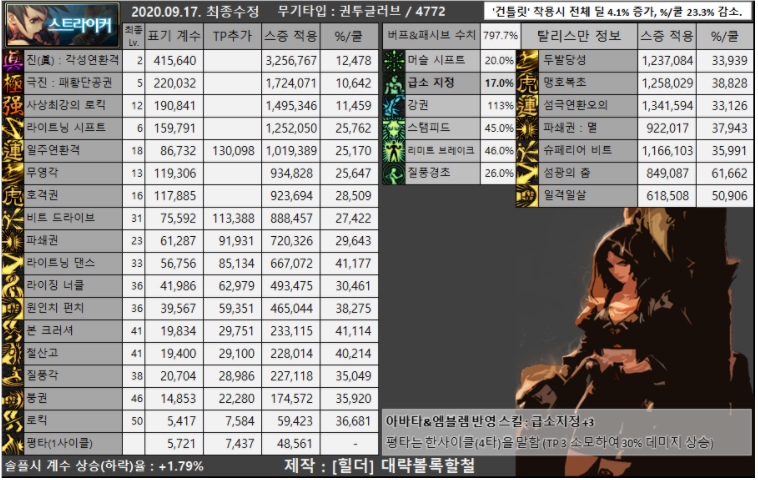Click the 797.7% buff total value
Viewport: 758px width, 480px height.
pos(500,36)
